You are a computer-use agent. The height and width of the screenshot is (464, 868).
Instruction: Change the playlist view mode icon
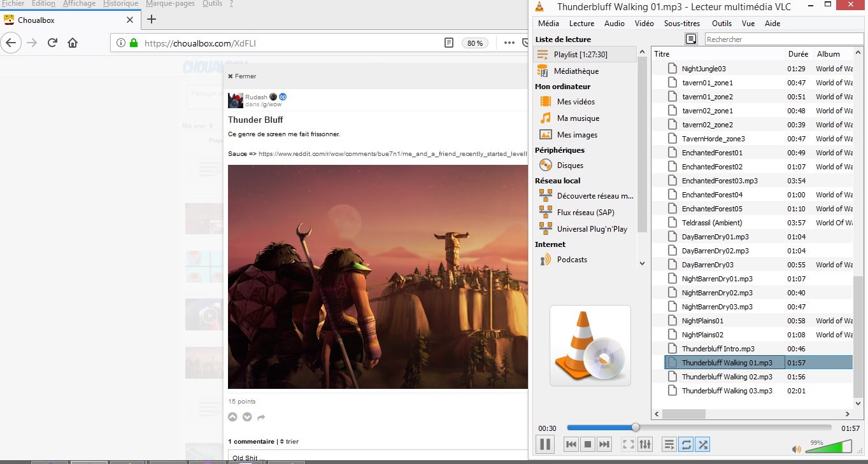(x=691, y=39)
